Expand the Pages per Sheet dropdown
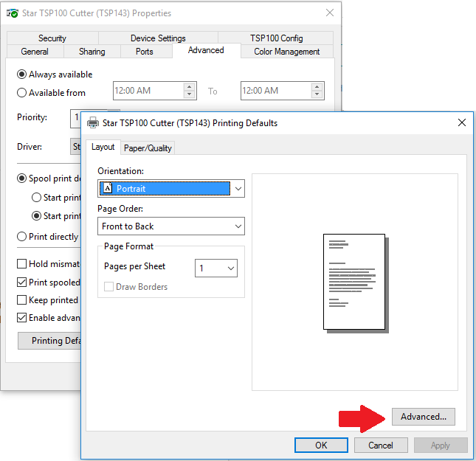 coord(216,268)
